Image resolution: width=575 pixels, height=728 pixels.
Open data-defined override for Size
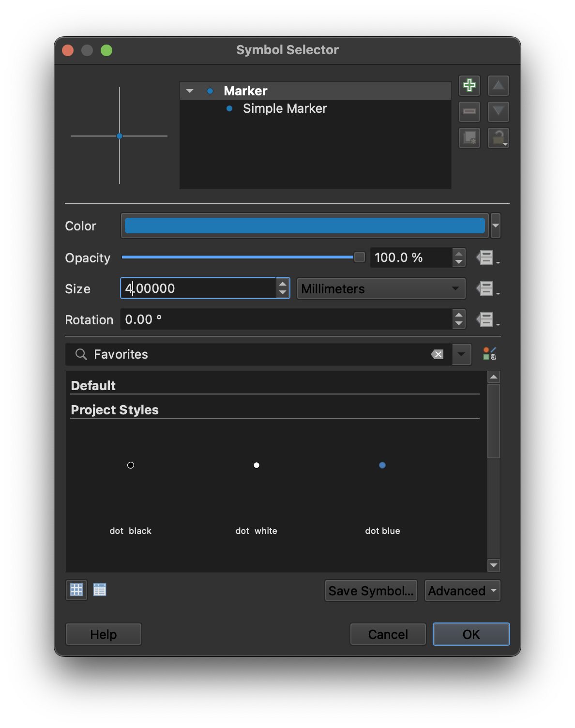(485, 289)
